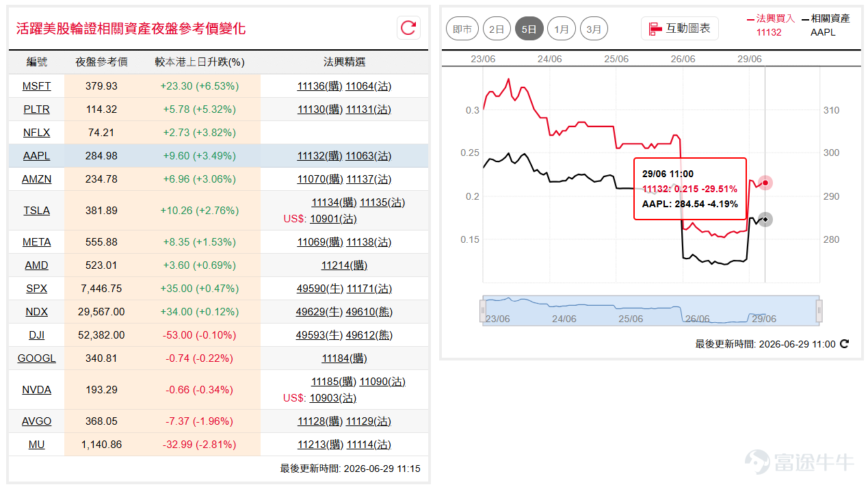
Task: Switch the chart to 2日 range
Action: click(497, 29)
